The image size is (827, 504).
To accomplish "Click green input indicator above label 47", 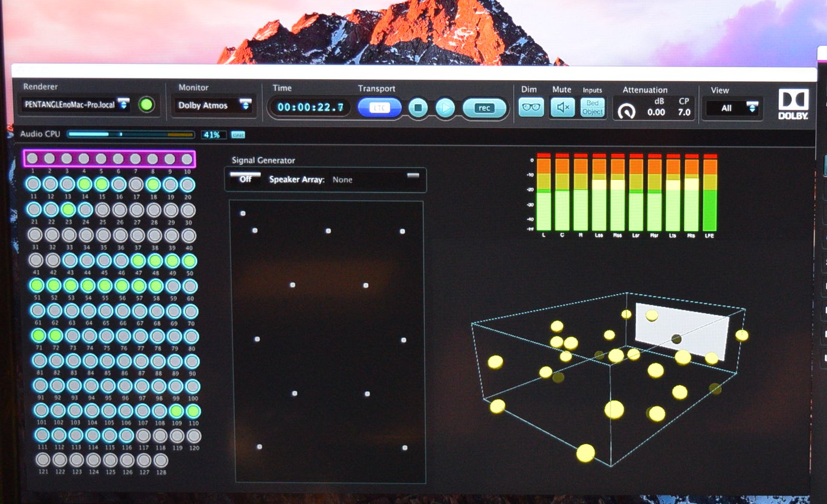I will point(138,261).
